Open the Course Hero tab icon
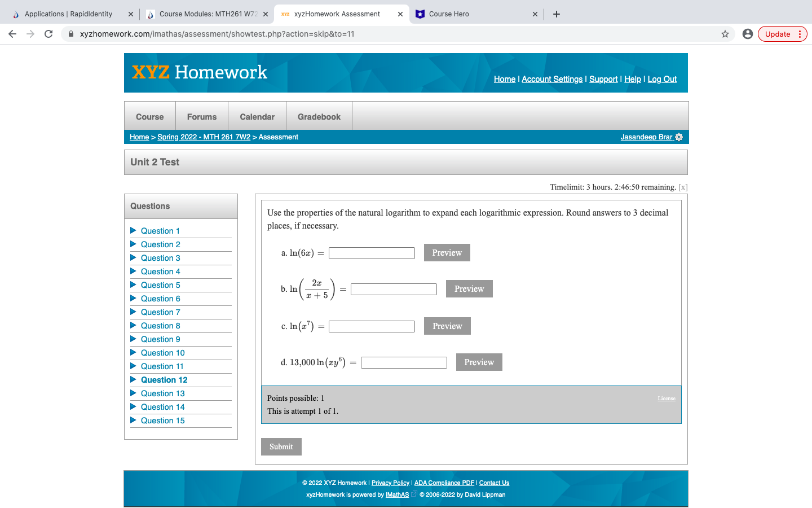The height and width of the screenshot is (508, 812). 420,14
